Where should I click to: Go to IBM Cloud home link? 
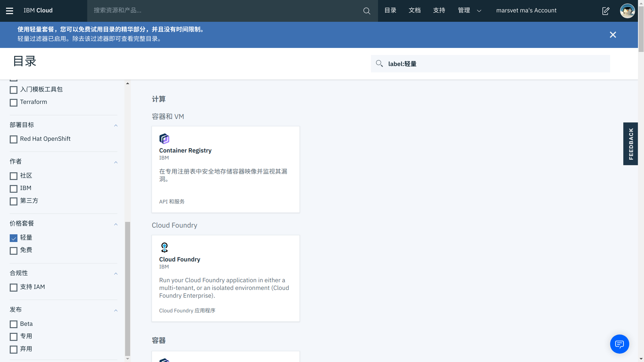[38, 11]
